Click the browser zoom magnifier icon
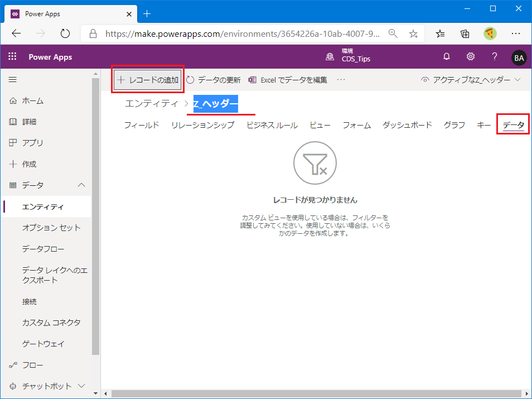 pyautogui.click(x=393, y=33)
